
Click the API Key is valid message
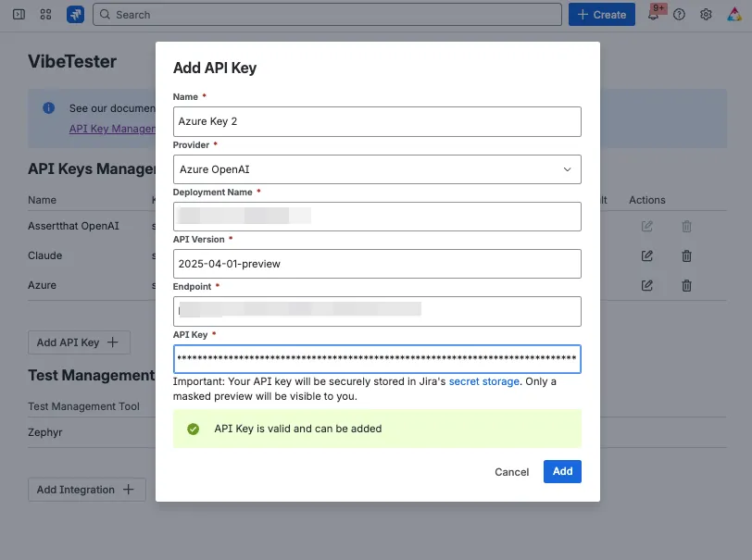pos(298,429)
